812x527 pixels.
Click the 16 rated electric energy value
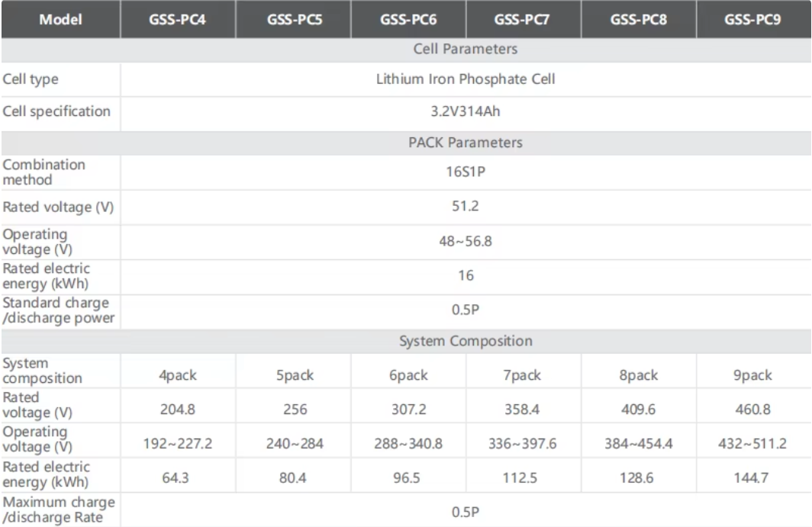click(x=465, y=275)
